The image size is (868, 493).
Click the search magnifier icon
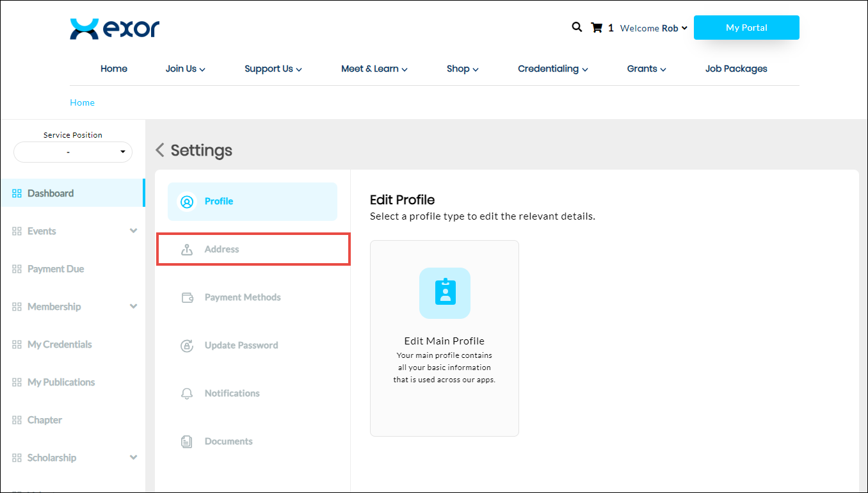[x=577, y=28]
